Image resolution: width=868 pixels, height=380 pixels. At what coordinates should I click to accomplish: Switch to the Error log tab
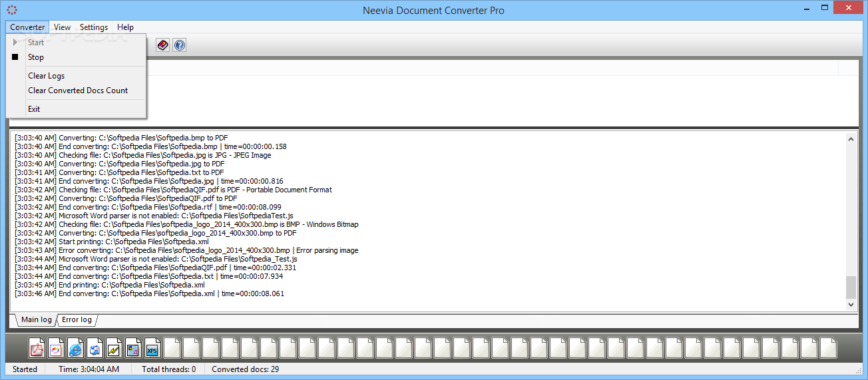[77, 320]
